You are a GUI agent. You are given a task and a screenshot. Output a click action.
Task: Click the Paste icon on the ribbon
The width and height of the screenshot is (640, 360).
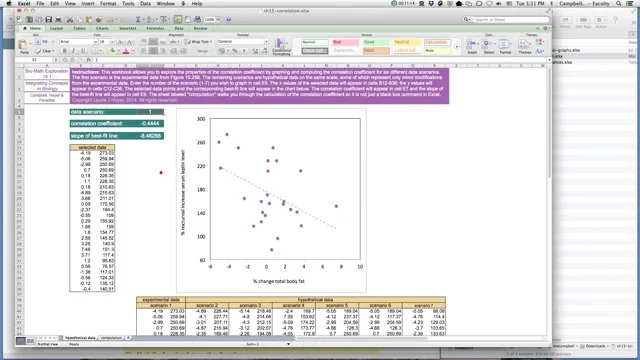pyautogui.click(x=24, y=46)
